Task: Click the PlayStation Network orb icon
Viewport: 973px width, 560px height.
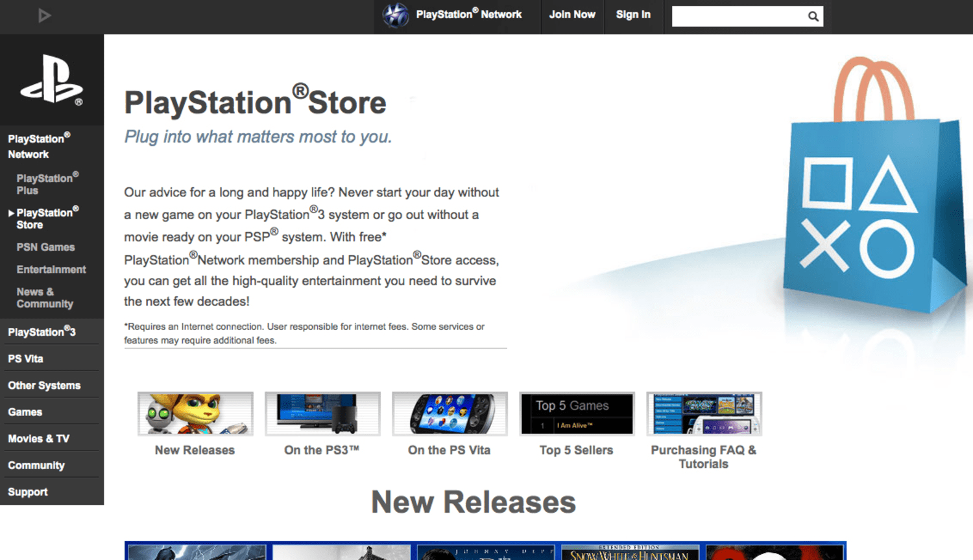Action: pos(395,15)
